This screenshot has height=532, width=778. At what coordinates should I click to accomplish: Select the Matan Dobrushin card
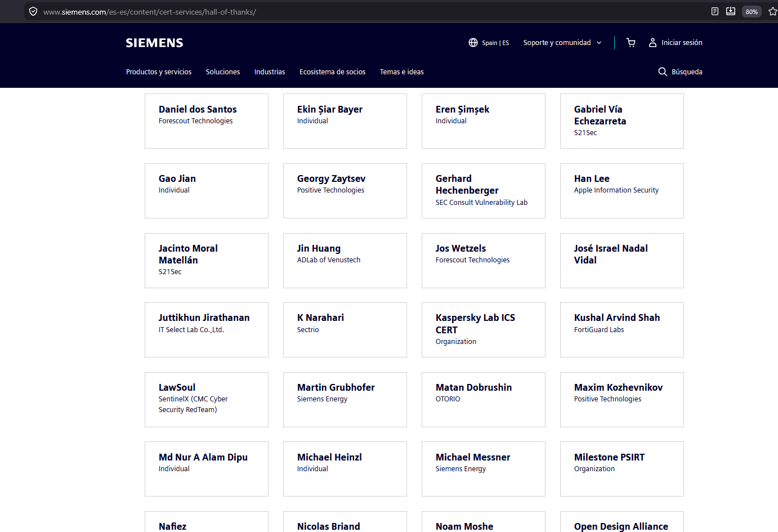coord(484,400)
